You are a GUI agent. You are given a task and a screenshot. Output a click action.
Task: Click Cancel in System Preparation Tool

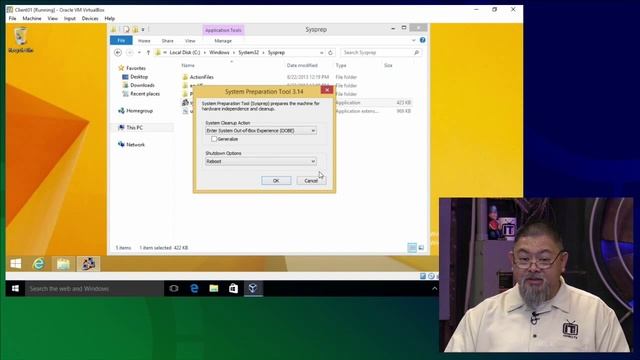tap(311, 180)
